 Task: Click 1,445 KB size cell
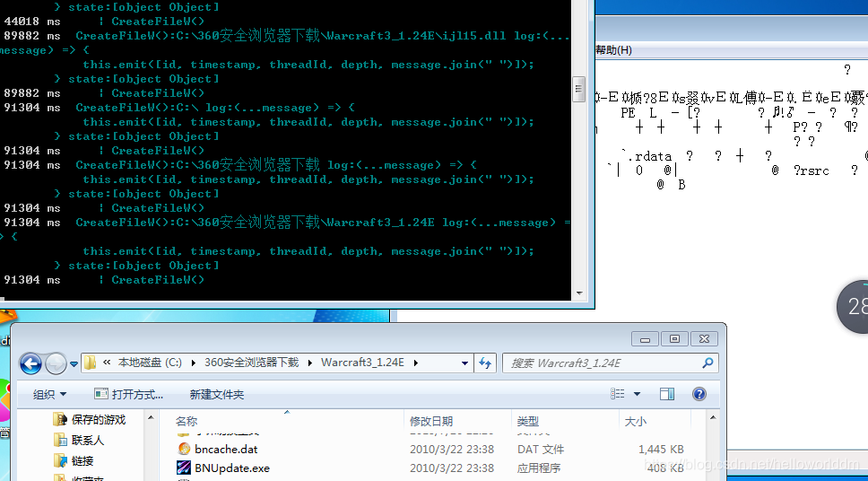pos(661,450)
